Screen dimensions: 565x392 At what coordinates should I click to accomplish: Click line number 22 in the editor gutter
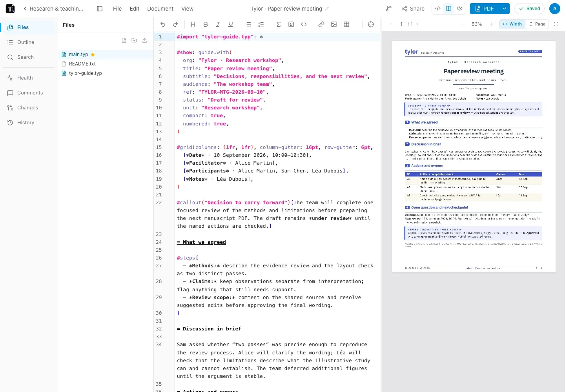click(x=159, y=202)
